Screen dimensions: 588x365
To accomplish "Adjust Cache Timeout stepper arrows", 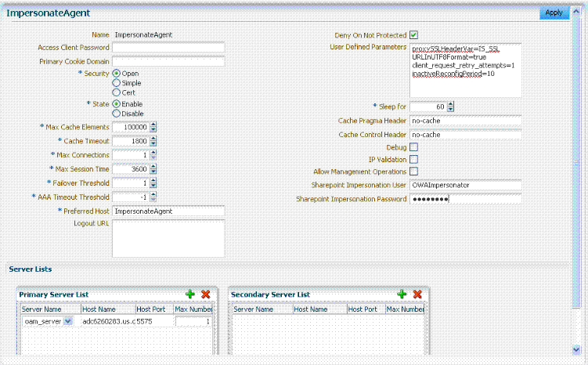I will [153, 141].
